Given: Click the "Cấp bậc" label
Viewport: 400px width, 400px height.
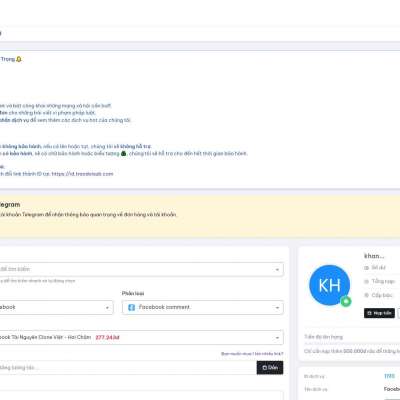Looking at the screenshot, I should pyautogui.click(x=382, y=295).
